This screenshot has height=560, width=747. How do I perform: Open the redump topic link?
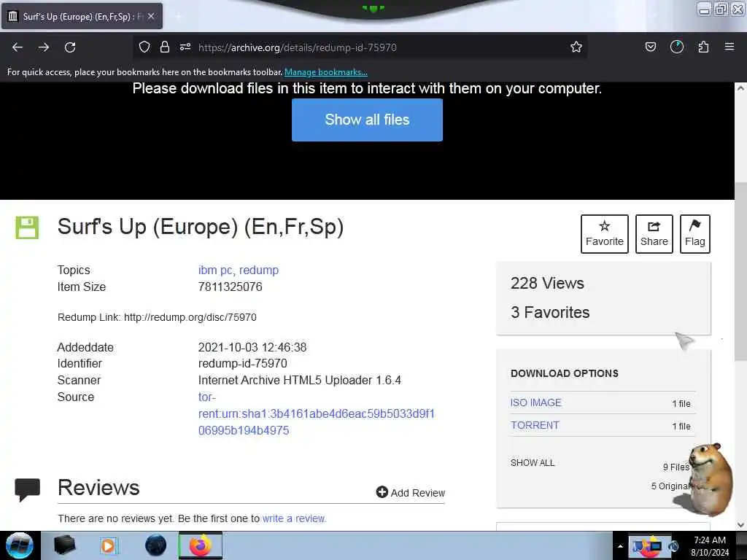259,270
